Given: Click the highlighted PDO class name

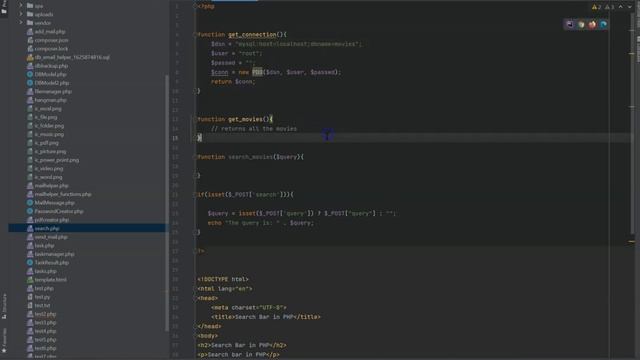Looking at the screenshot, I should [x=257, y=72].
